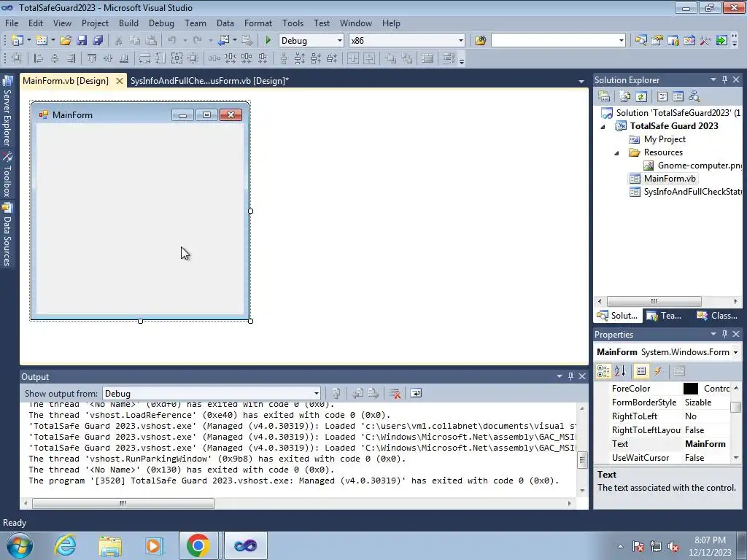Image resolution: width=747 pixels, height=560 pixels.
Task: Click the Align Tops layout icon
Action: 91,58
